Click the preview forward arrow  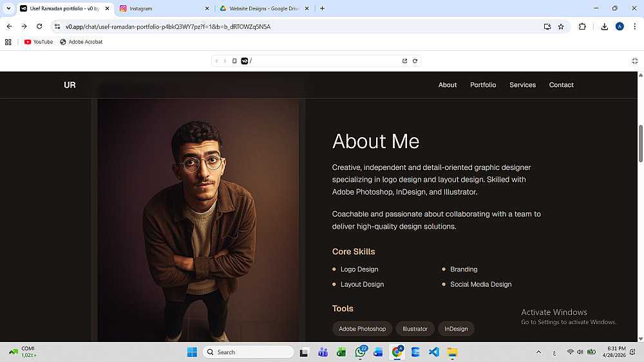click(225, 61)
